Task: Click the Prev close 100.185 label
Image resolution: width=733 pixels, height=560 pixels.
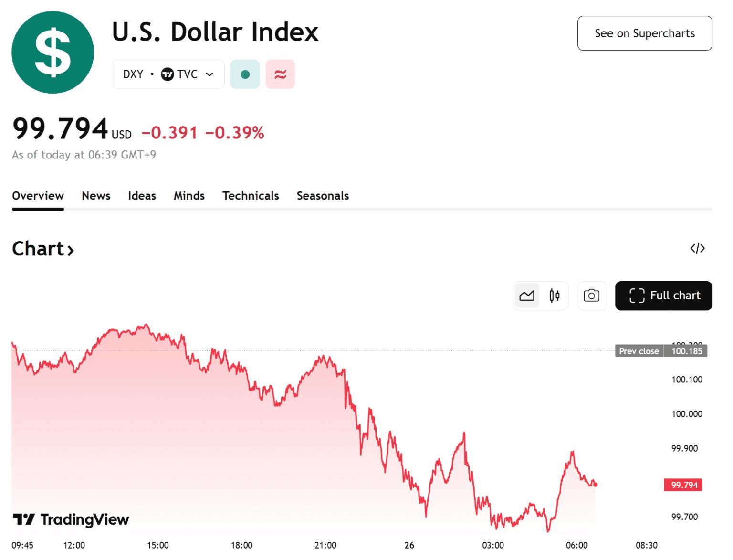Action: point(661,351)
